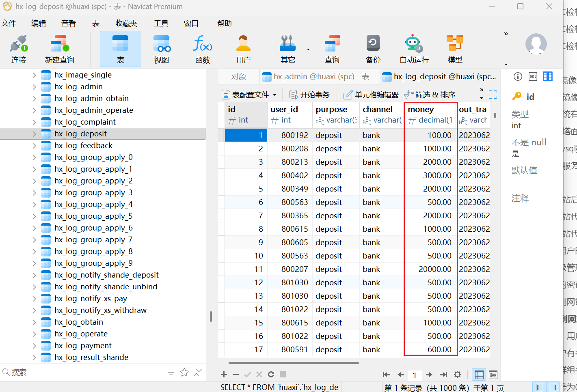Screen dimensions: 577x392
Task: Click the 自动运行 (Automation) robot icon
Action: pyautogui.click(x=414, y=49)
